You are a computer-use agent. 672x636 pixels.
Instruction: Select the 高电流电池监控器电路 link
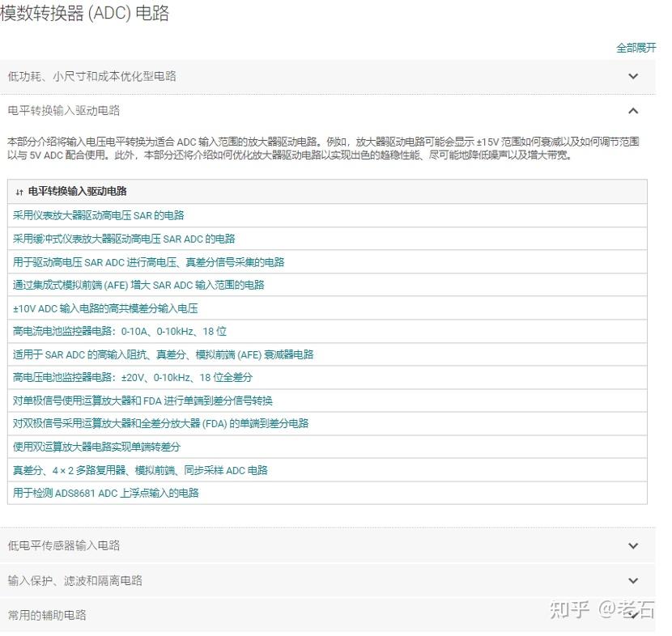116,331
